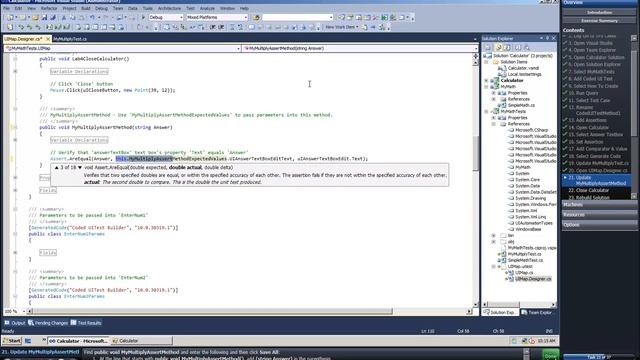
Task: Open the Debug configuration dropdown
Action: [181, 18]
